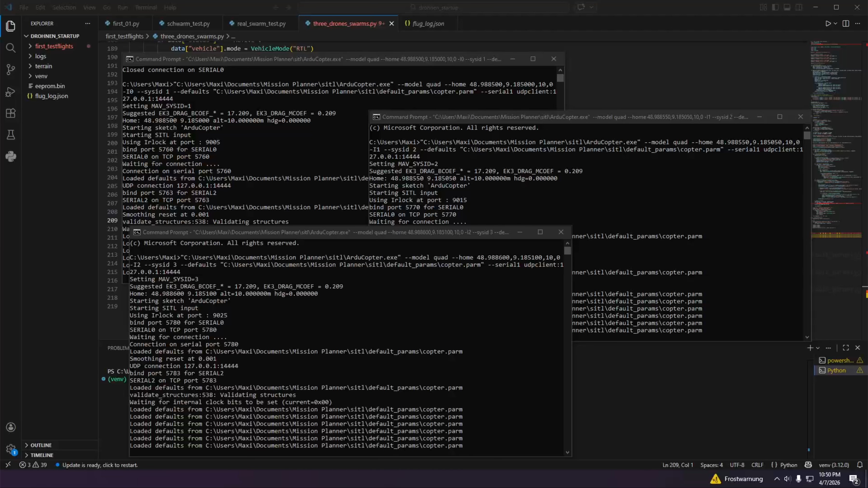Open the Accounts menu icon
Viewport: 868px width, 488px height.
[11, 427]
